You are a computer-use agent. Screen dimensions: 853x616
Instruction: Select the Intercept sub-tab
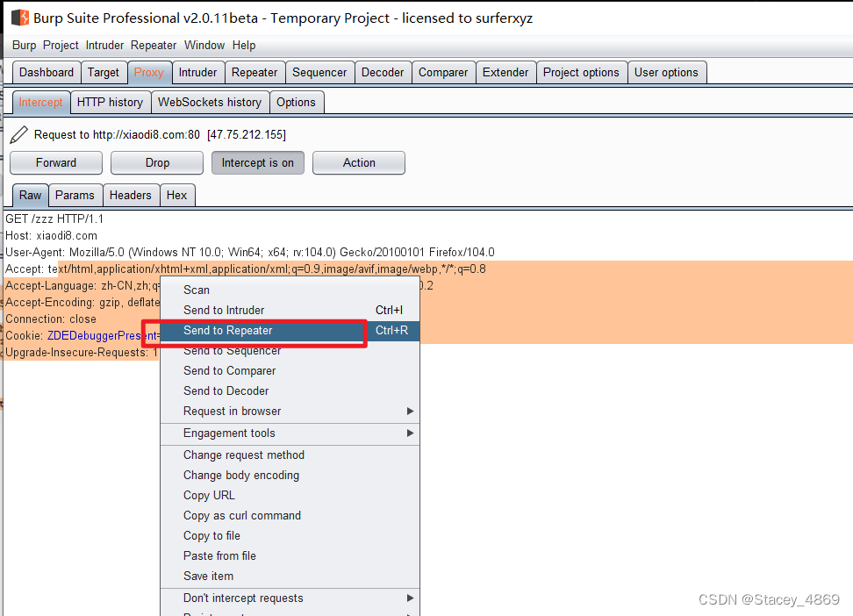pos(40,103)
